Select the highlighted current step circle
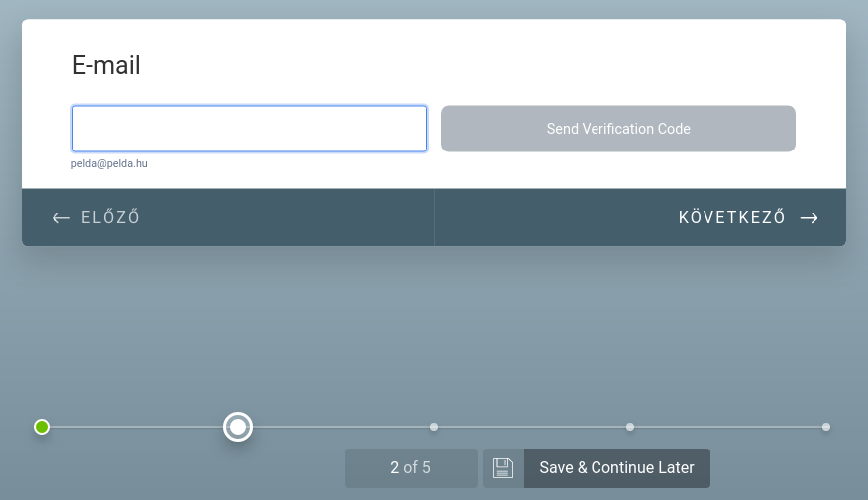 click(x=238, y=427)
